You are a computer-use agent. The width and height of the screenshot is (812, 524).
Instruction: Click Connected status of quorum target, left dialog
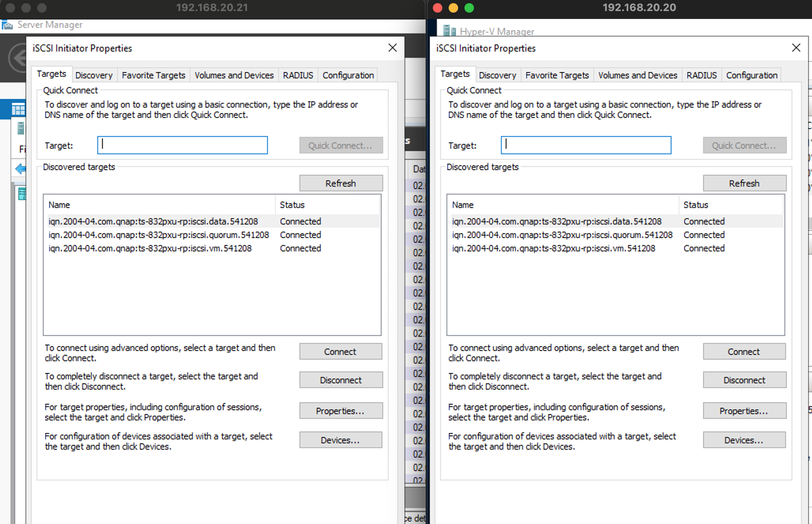pyautogui.click(x=301, y=235)
